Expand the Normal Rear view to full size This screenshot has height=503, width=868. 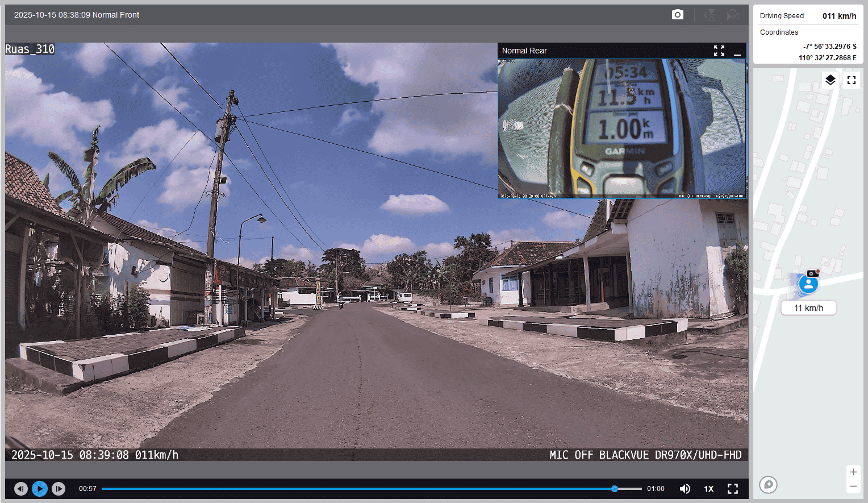click(x=719, y=51)
